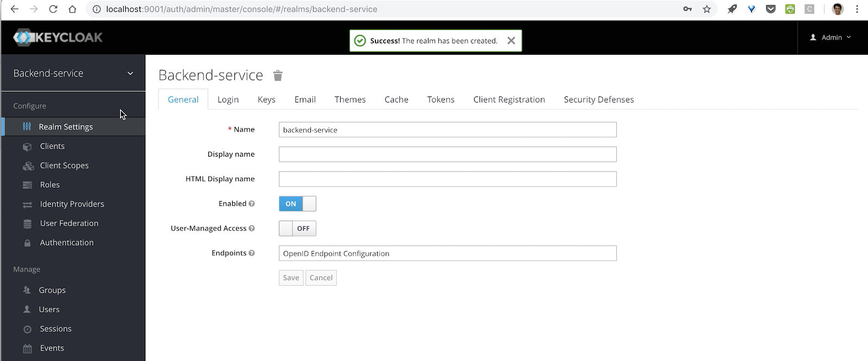This screenshot has width=868, height=361.
Task: Open the Security Defenses tab
Action: coord(598,100)
